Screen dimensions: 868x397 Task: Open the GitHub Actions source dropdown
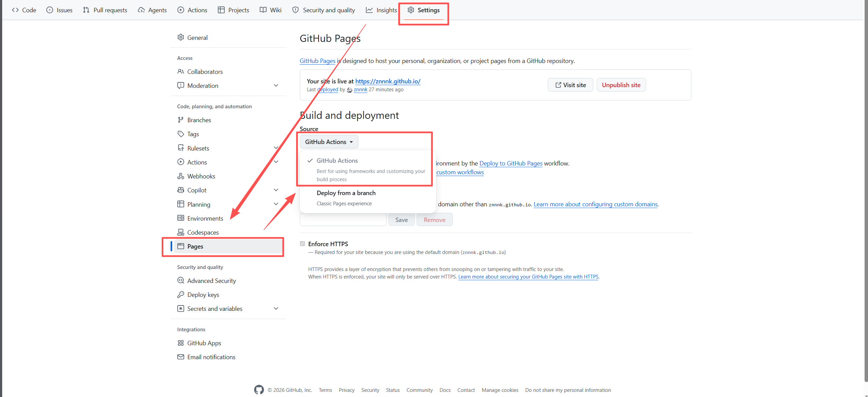pyautogui.click(x=329, y=142)
